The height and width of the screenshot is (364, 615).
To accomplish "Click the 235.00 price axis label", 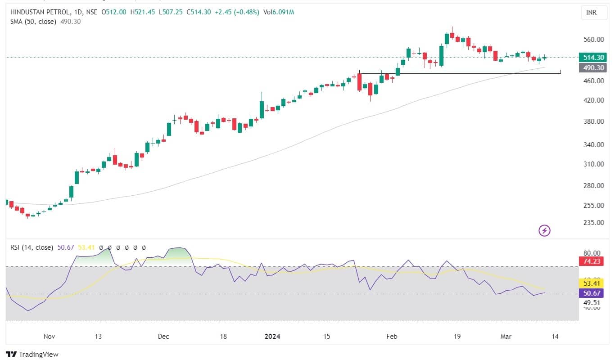I will pyautogui.click(x=593, y=223).
